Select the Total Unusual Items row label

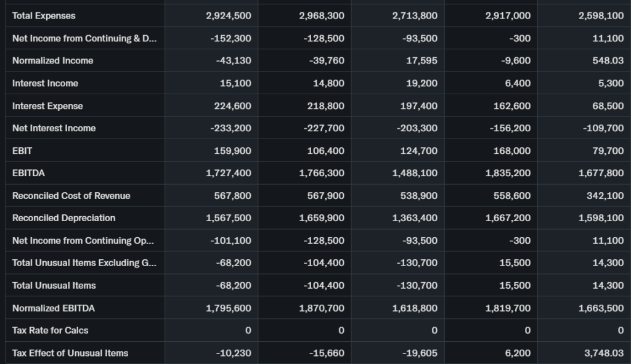[54, 285]
